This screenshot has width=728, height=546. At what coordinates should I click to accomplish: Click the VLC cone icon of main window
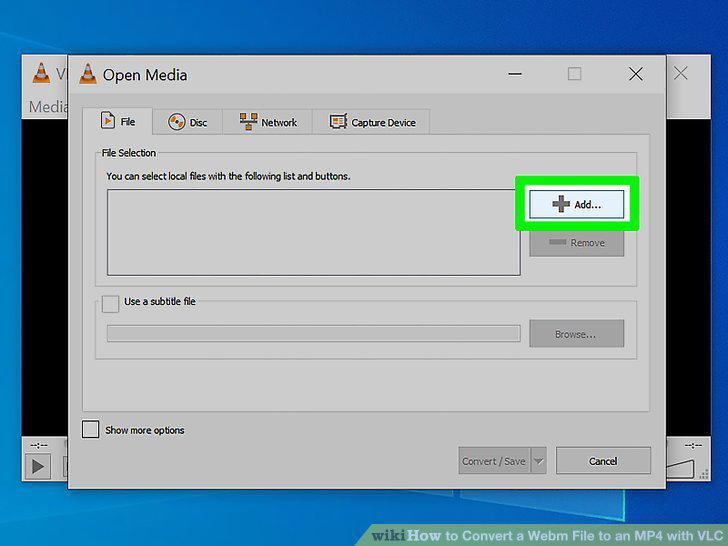41,73
